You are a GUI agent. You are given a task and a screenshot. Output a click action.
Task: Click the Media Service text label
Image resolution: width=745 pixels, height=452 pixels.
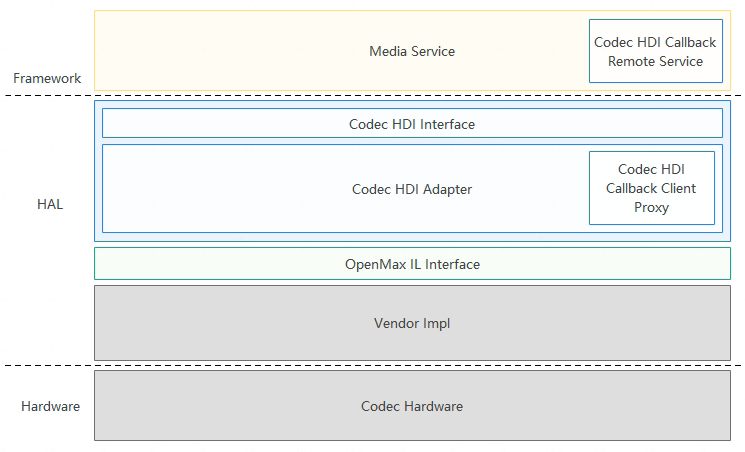(412, 51)
